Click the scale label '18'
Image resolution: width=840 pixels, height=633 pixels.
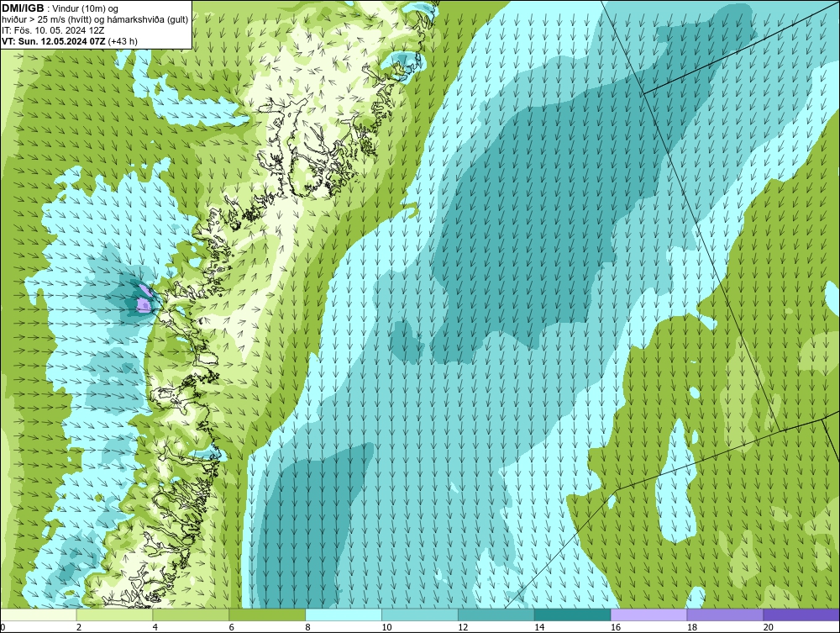(692, 627)
